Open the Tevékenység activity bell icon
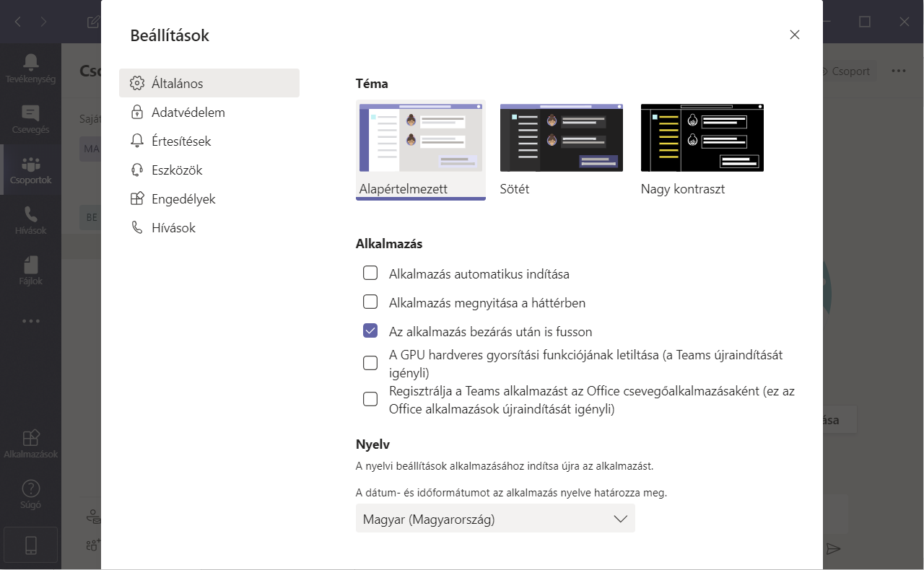Screen dimensions: 924x570 (30, 62)
